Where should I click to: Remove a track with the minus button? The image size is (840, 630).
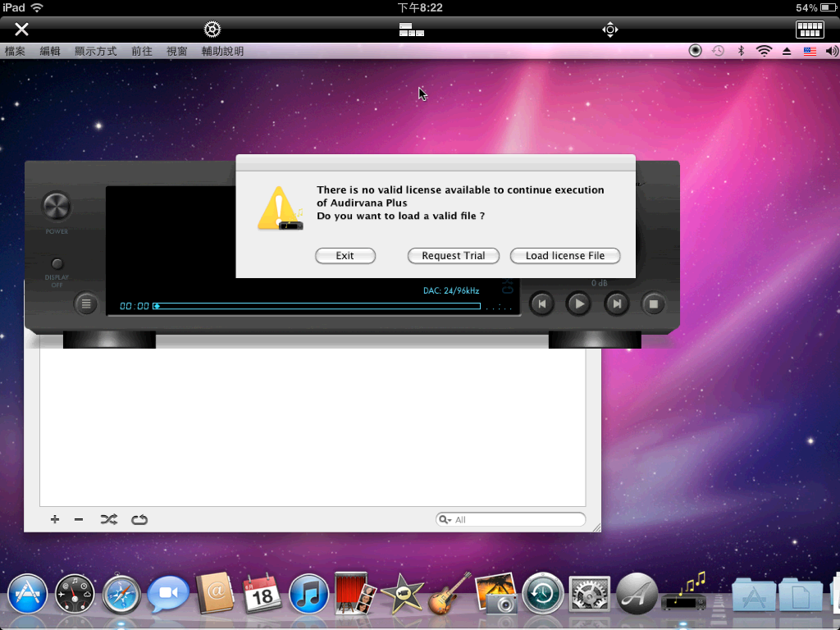[x=79, y=519]
